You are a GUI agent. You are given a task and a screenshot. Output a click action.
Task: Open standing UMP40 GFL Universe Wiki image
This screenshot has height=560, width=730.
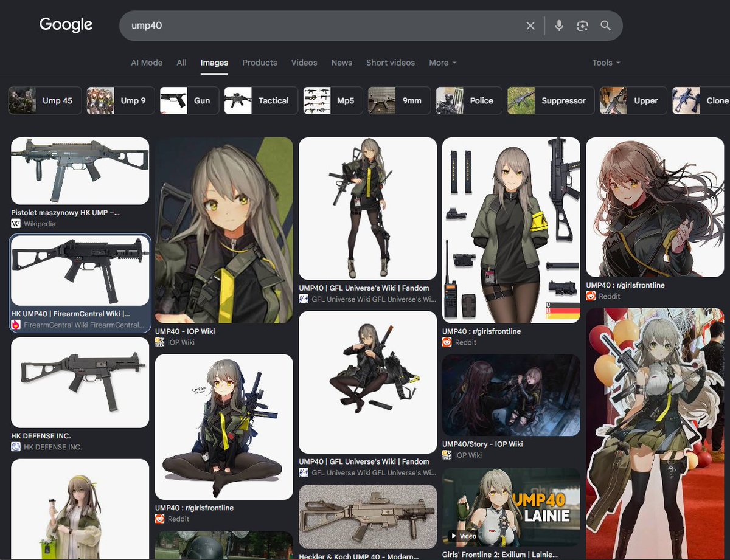(367, 209)
